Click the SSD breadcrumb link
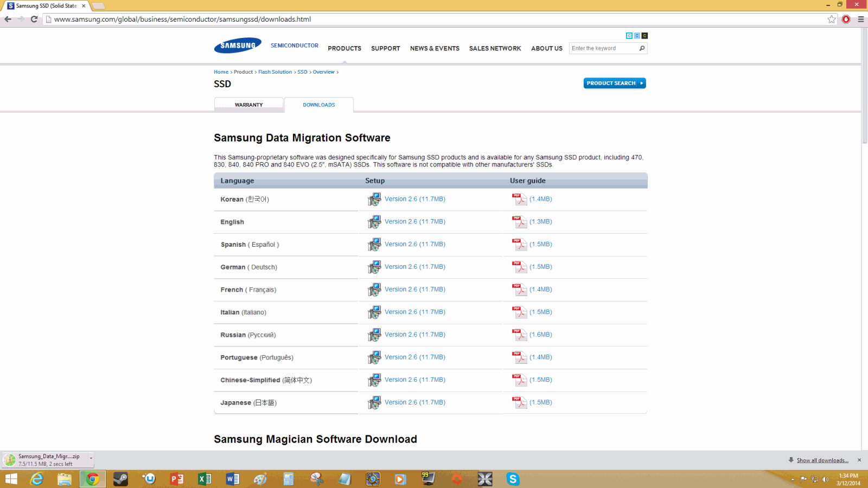 point(302,72)
